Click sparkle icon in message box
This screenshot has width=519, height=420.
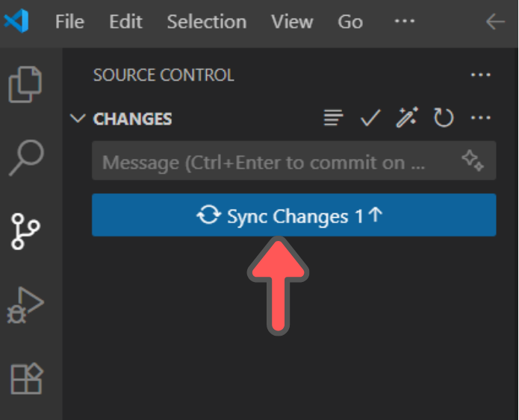coord(473,160)
